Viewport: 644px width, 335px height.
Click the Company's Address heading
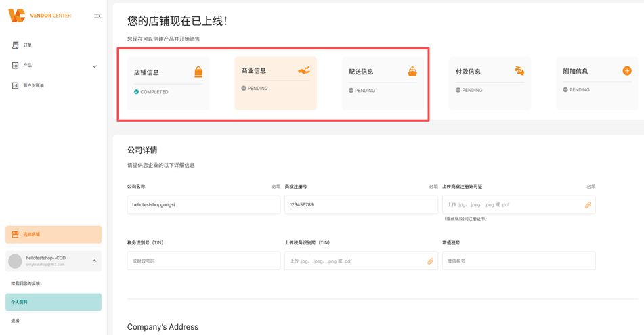point(163,327)
